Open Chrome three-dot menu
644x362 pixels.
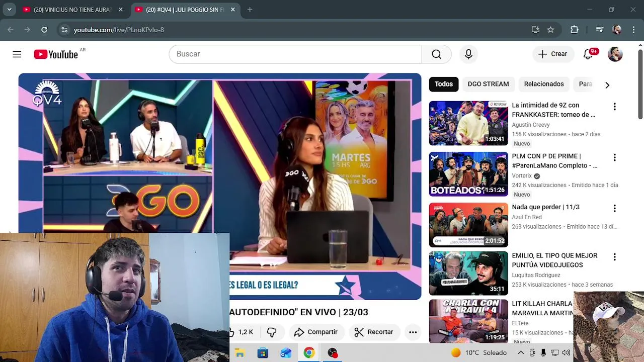coord(633,30)
